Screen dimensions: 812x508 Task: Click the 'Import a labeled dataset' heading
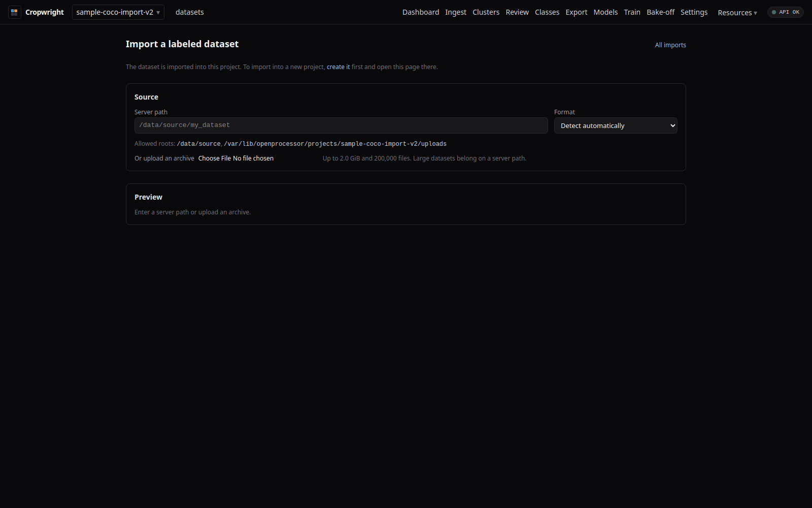(182, 44)
